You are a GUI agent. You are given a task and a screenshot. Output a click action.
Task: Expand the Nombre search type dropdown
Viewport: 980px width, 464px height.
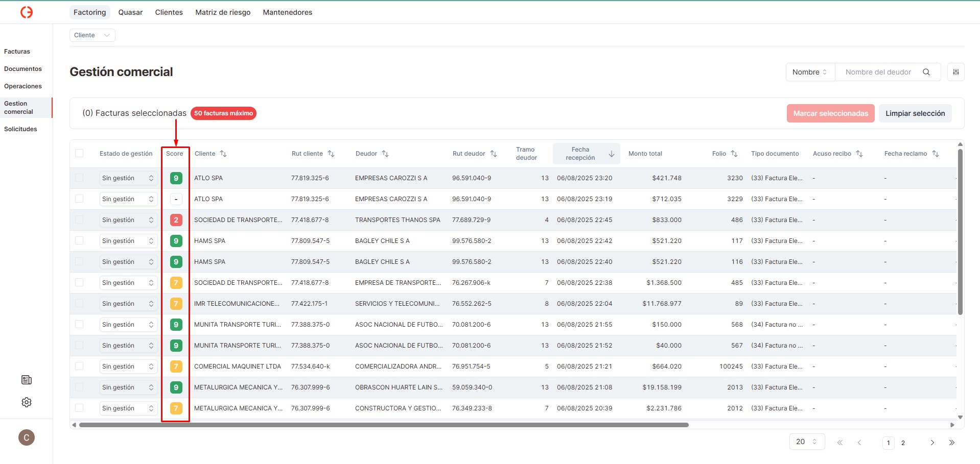click(810, 72)
